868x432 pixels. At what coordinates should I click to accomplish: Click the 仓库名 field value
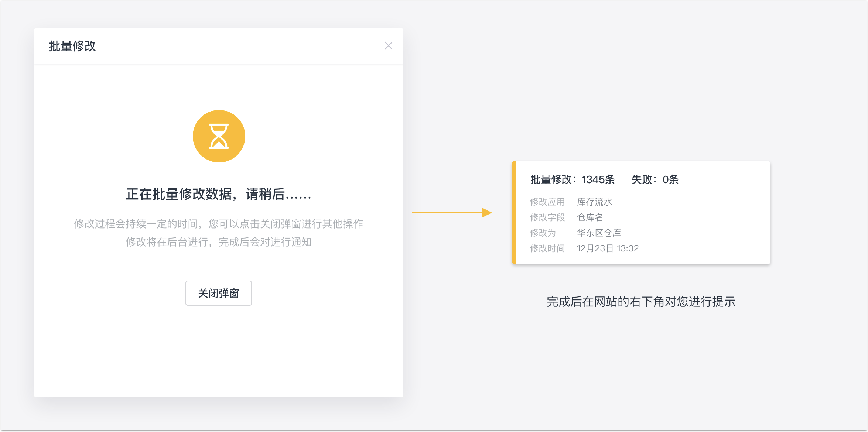pyautogui.click(x=590, y=217)
